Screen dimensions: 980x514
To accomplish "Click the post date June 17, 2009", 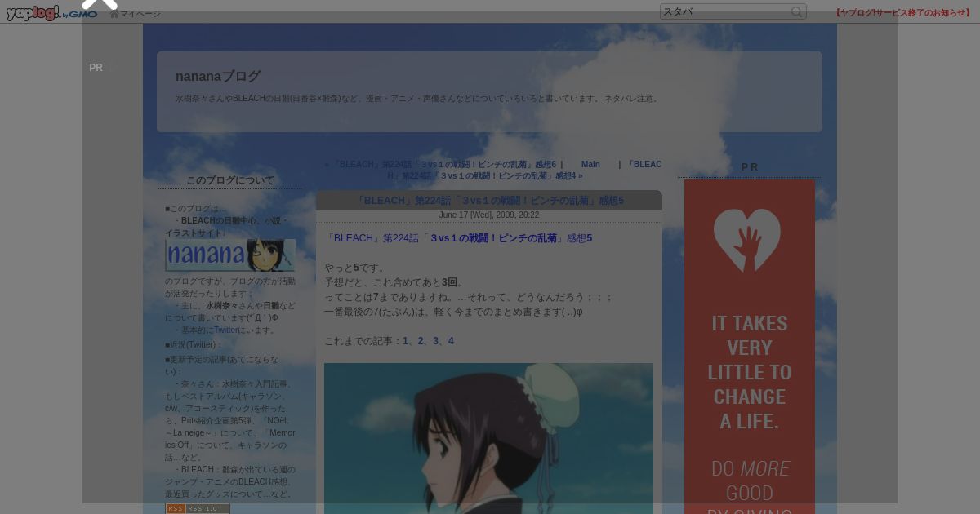I will click(489, 215).
